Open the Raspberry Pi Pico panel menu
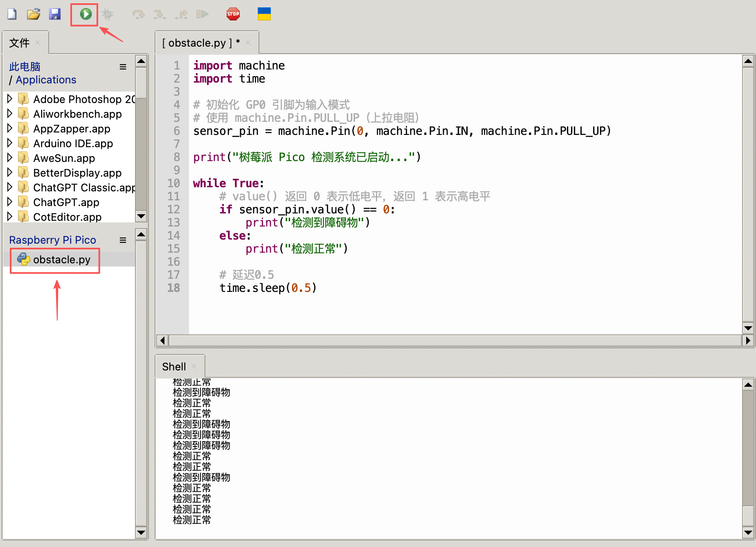 click(x=123, y=240)
